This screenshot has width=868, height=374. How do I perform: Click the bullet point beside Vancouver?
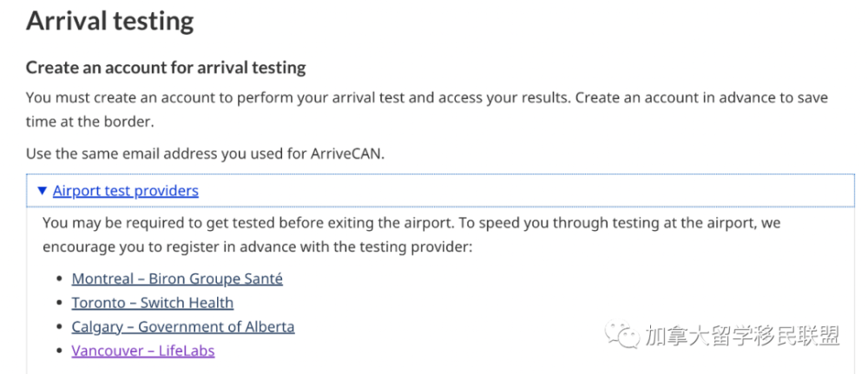60,351
